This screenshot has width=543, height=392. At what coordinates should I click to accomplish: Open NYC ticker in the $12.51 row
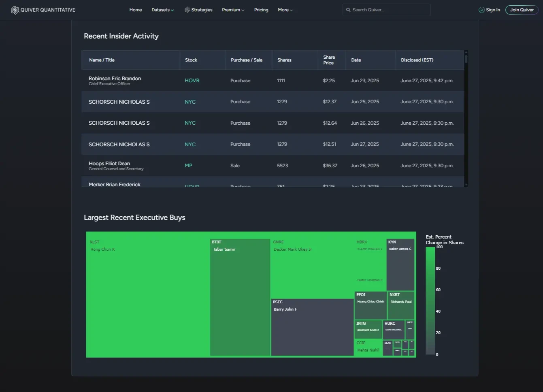190,144
